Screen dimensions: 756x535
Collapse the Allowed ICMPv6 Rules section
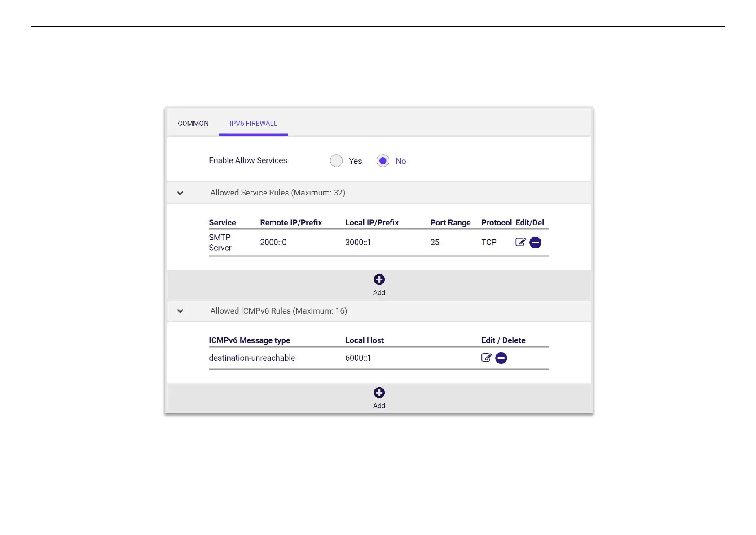pyautogui.click(x=180, y=311)
